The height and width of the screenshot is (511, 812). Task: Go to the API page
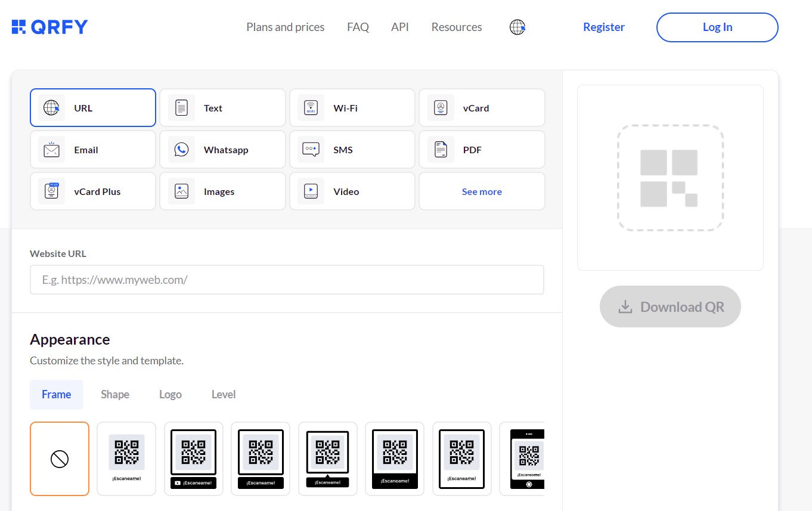(x=400, y=27)
